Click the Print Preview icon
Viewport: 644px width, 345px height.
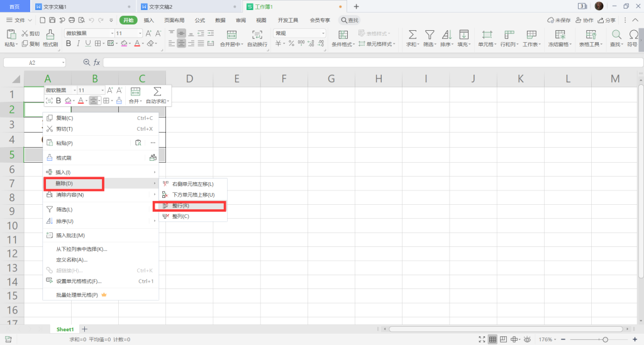click(82, 20)
